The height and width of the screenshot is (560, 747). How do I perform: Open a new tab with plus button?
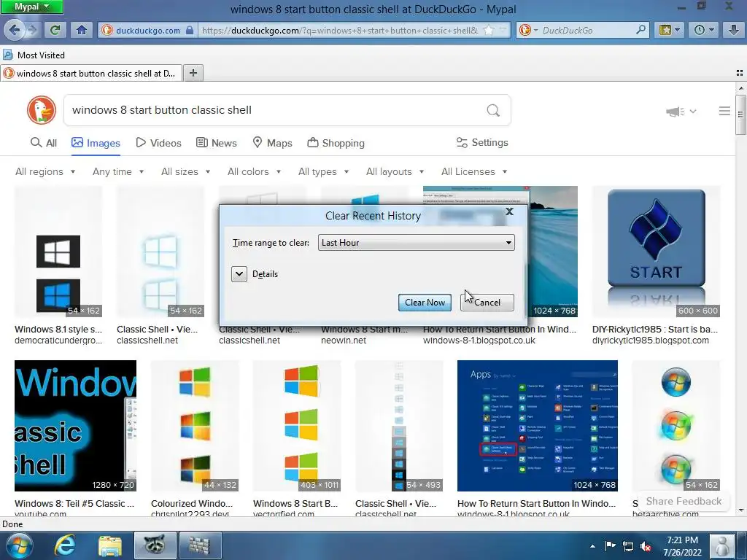[193, 73]
